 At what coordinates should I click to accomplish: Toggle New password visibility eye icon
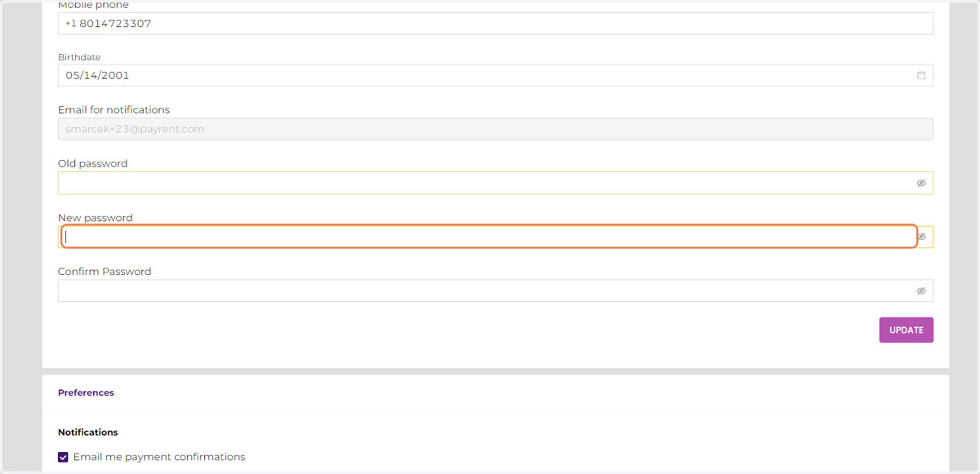pyautogui.click(x=922, y=237)
